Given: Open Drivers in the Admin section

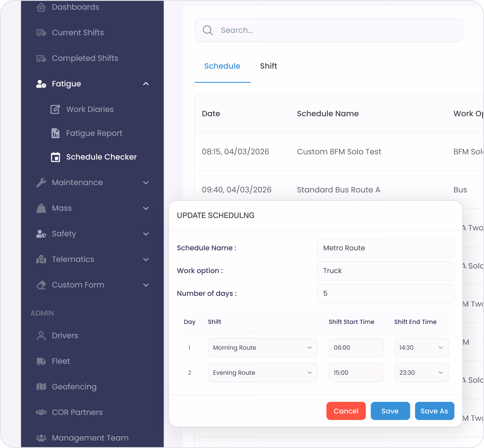Looking at the screenshot, I should [x=65, y=336].
